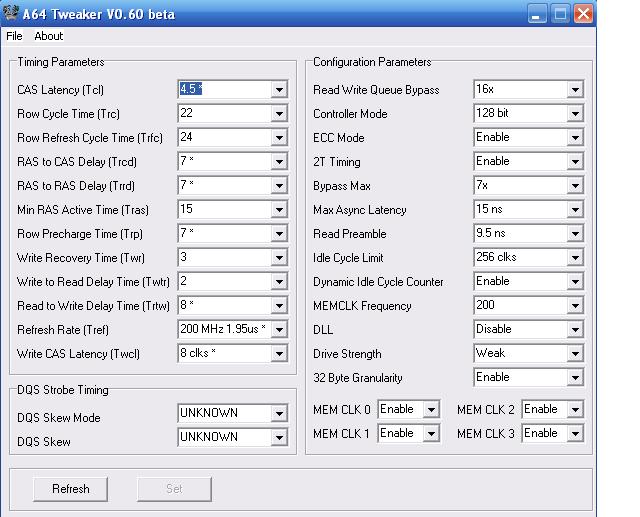This screenshot has height=517, width=640.
Task: Expand the CAS Latency (Tcl) dropdown
Action: [x=279, y=89]
